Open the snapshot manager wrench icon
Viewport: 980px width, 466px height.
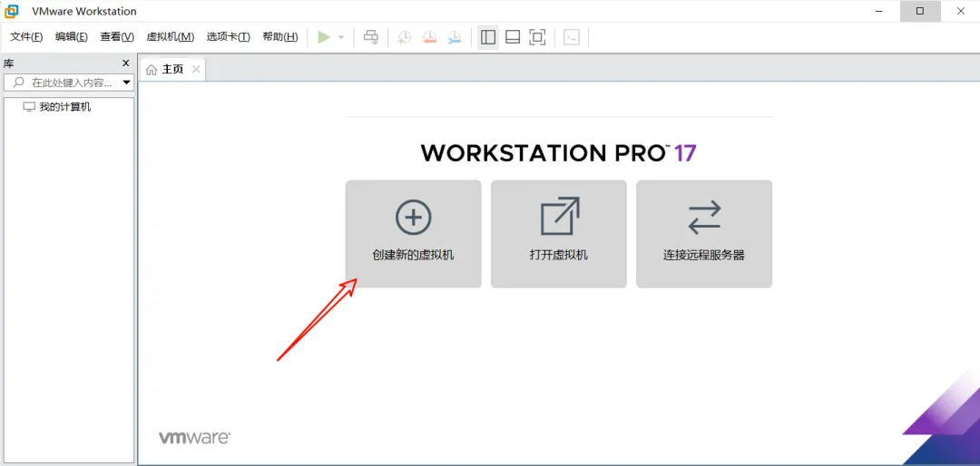pos(455,37)
